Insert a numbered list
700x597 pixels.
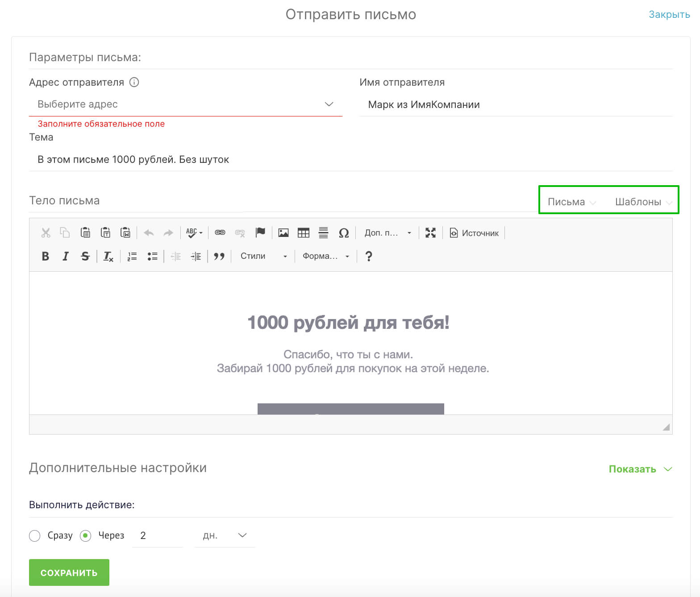(132, 256)
